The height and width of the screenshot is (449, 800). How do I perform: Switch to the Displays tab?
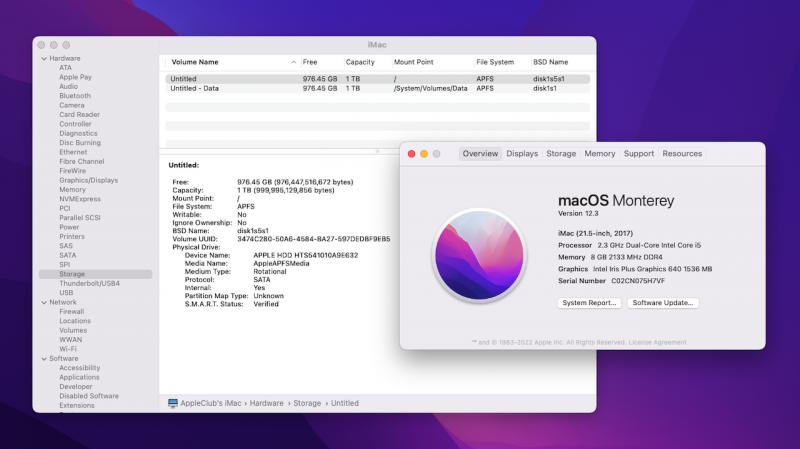coord(522,154)
